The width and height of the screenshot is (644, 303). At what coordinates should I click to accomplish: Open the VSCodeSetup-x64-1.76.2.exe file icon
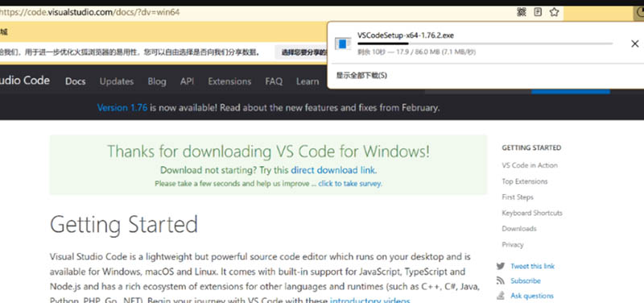pyautogui.click(x=343, y=44)
